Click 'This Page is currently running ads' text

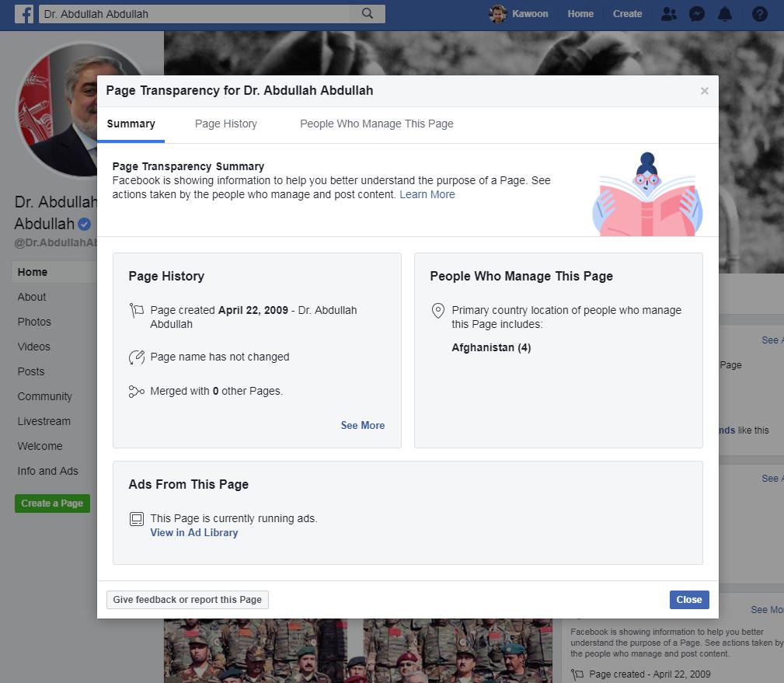point(234,518)
